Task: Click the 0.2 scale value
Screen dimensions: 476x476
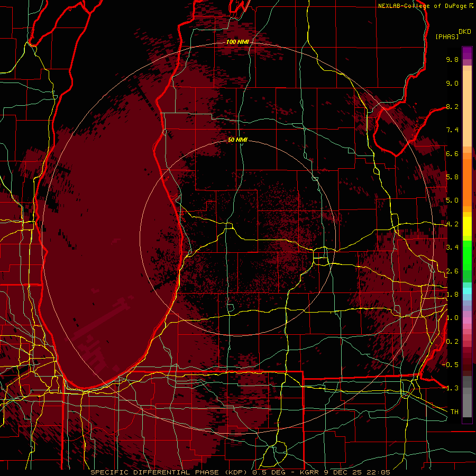Action: pos(452,342)
